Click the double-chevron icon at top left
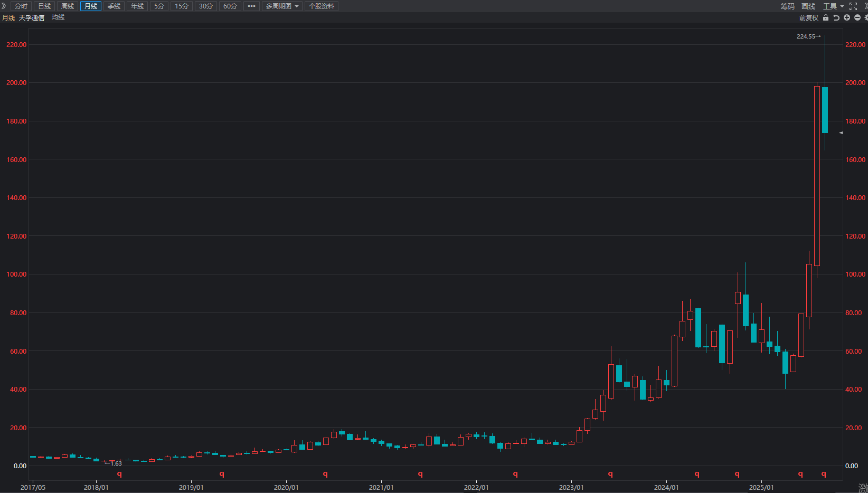 click(x=4, y=6)
